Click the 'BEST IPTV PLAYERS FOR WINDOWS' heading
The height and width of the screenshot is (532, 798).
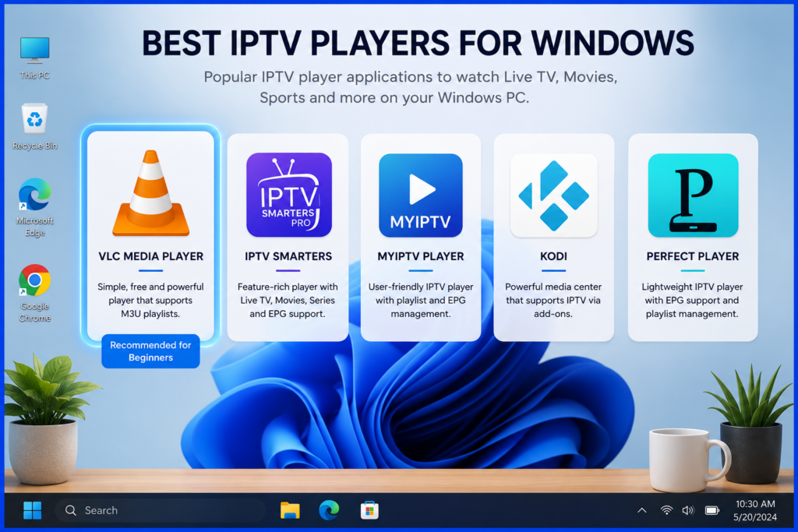[418, 43]
